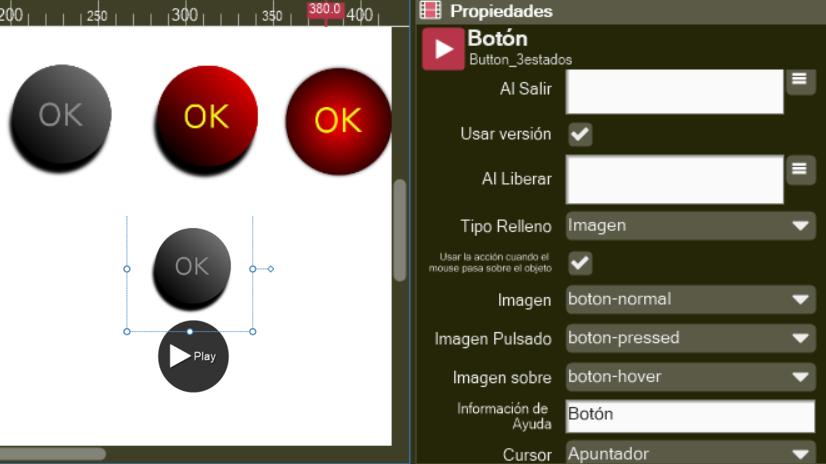Click into the Al Salir text area

[674, 92]
